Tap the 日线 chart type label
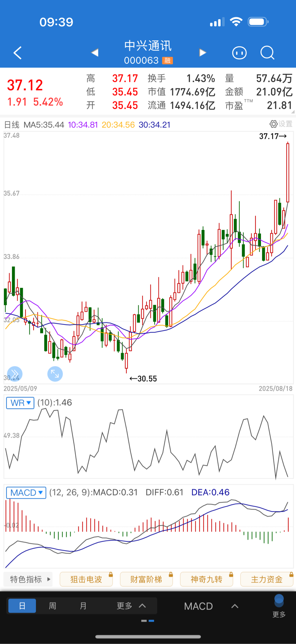Viewport: 296px width, 644px height. pyautogui.click(x=12, y=125)
